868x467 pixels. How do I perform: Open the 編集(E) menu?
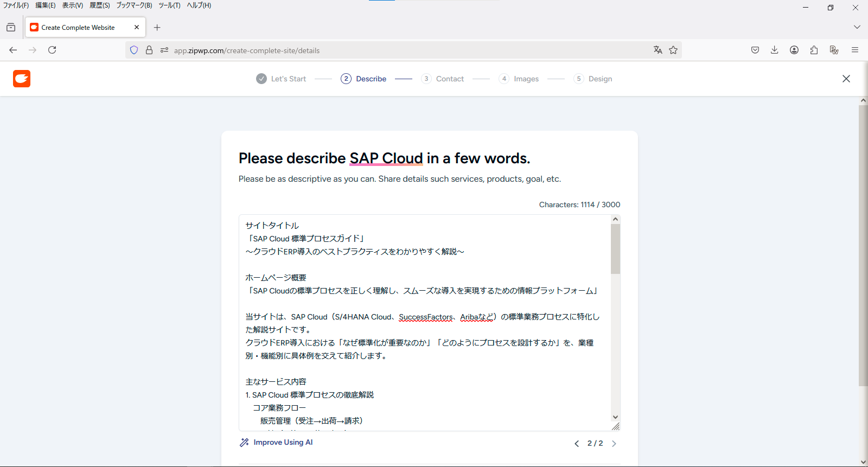(x=46, y=5)
